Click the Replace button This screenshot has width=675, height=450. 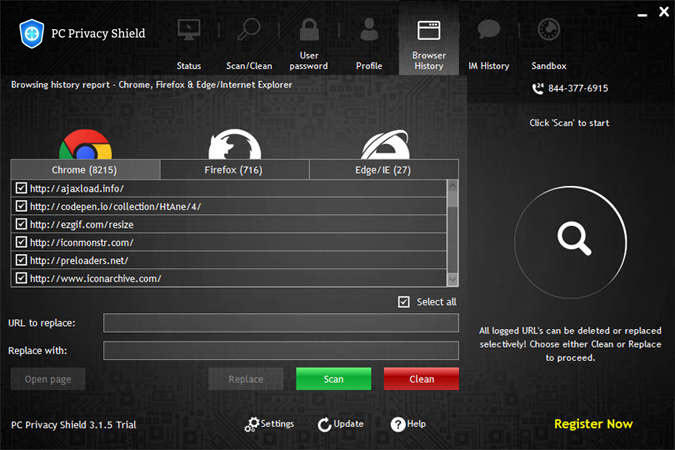pos(246,379)
